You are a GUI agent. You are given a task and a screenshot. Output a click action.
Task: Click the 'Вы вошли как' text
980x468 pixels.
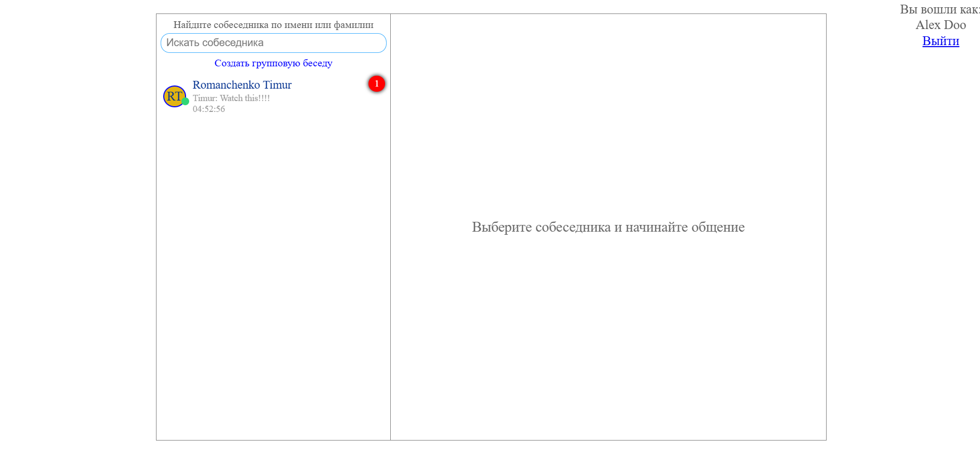[940, 9]
